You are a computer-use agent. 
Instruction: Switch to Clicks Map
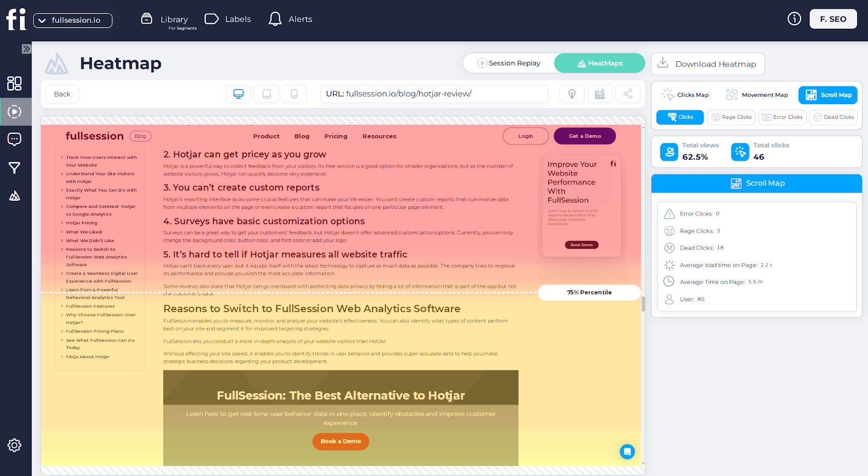(685, 95)
